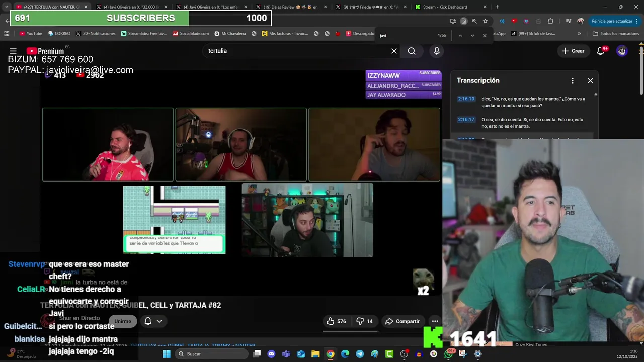
Task: Open Telegram from the taskbar
Action: point(360,354)
